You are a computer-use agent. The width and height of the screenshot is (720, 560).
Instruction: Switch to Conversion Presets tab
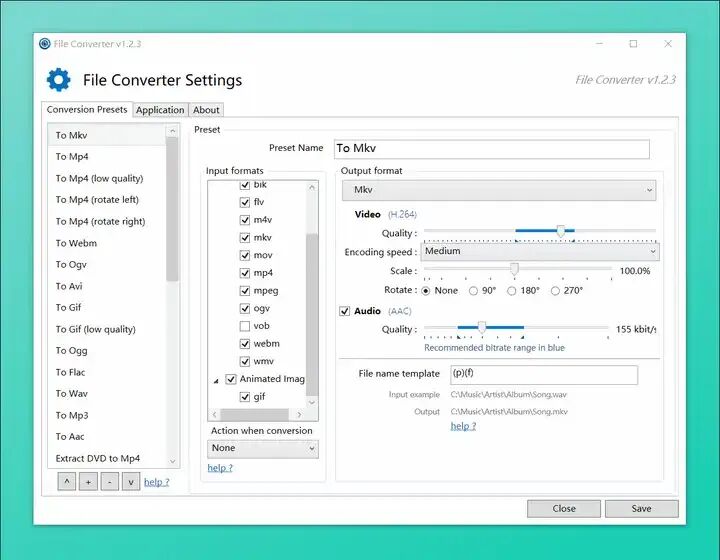87,110
